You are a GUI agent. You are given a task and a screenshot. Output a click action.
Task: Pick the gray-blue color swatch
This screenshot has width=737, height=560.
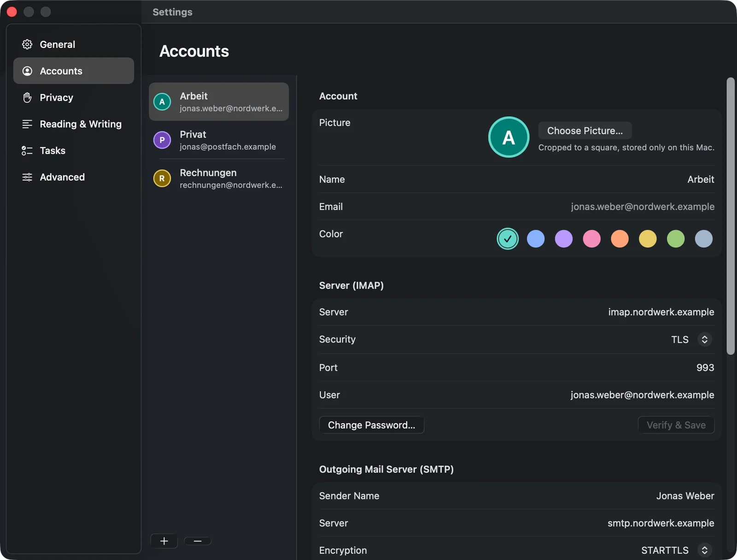pos(704,239)
